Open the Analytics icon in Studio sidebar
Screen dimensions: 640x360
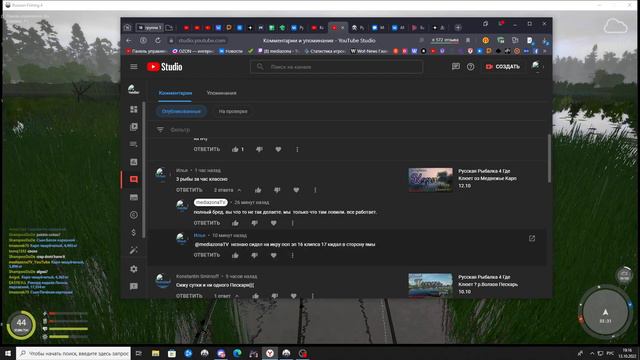point(133,162)
